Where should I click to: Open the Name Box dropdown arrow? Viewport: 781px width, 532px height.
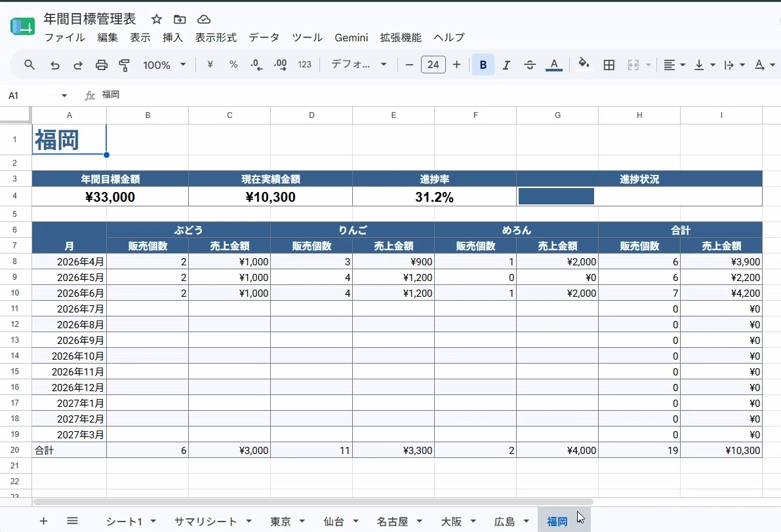[x=64, y=96]
